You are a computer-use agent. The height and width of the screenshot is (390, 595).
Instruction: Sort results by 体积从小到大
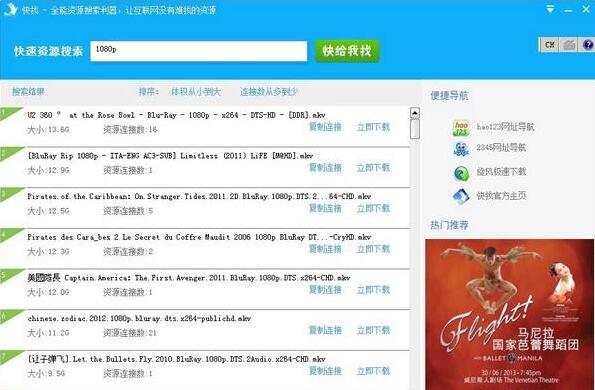pos(196,92)
